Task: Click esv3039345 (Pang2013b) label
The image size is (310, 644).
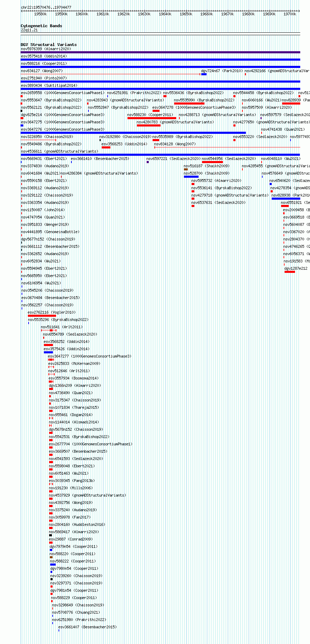Action: (x=72, y=481)
